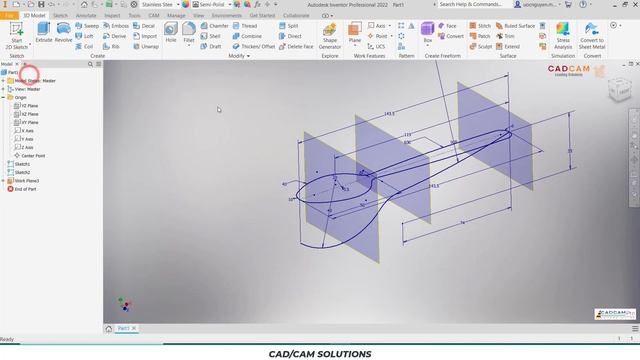Click the Import tool

(x=145, y=36)
